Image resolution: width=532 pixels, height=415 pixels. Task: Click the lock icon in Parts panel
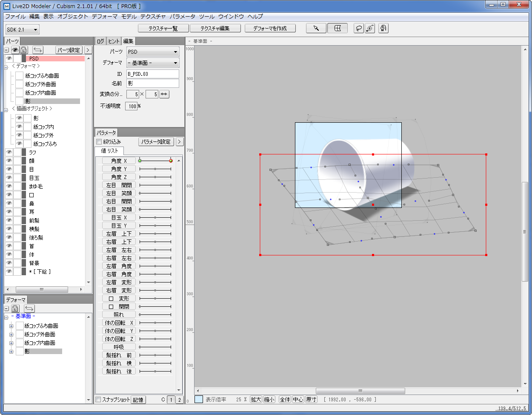pos(24,50)
